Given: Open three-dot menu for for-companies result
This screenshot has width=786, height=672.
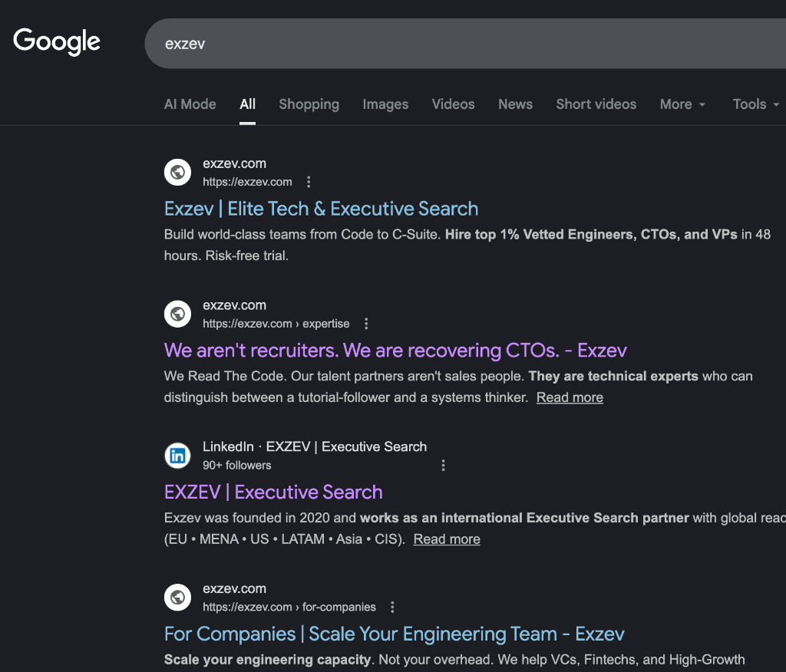Looking at the screenshot, I should coord(392,607).
